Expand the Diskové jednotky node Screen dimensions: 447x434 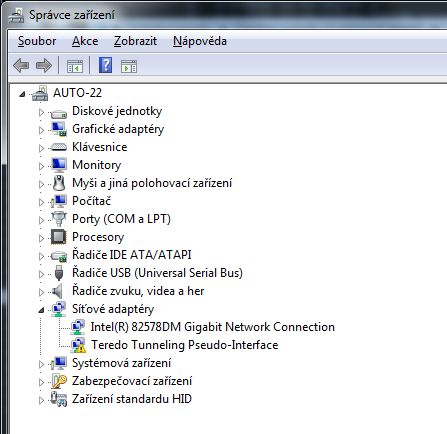41,112
